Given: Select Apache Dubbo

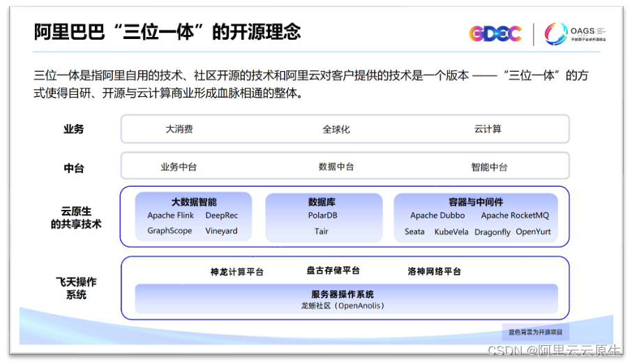Looking at the screenshot, I should coord(437,215).
